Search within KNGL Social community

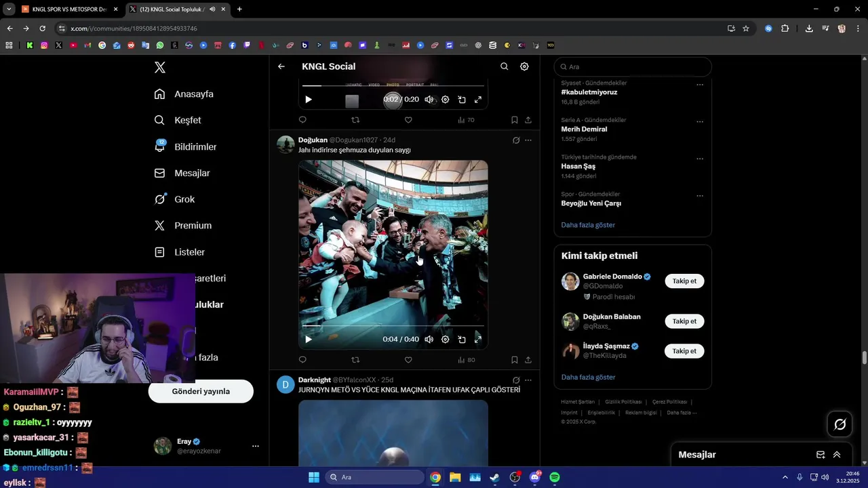pos(504,66)
